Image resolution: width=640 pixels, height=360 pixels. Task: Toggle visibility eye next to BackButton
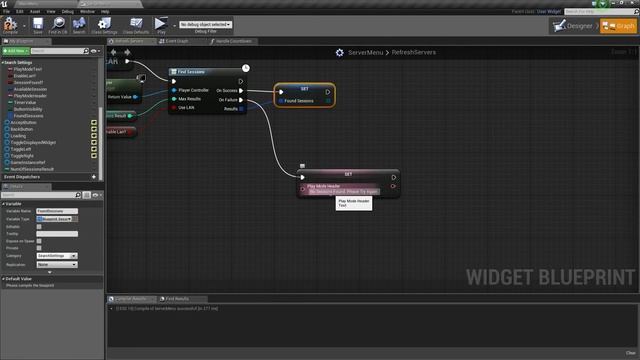click(x=94, y=129)
